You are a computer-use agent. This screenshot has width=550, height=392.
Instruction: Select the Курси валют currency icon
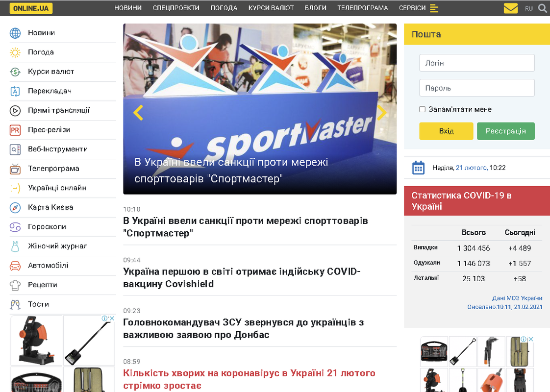tap(15, 72)
